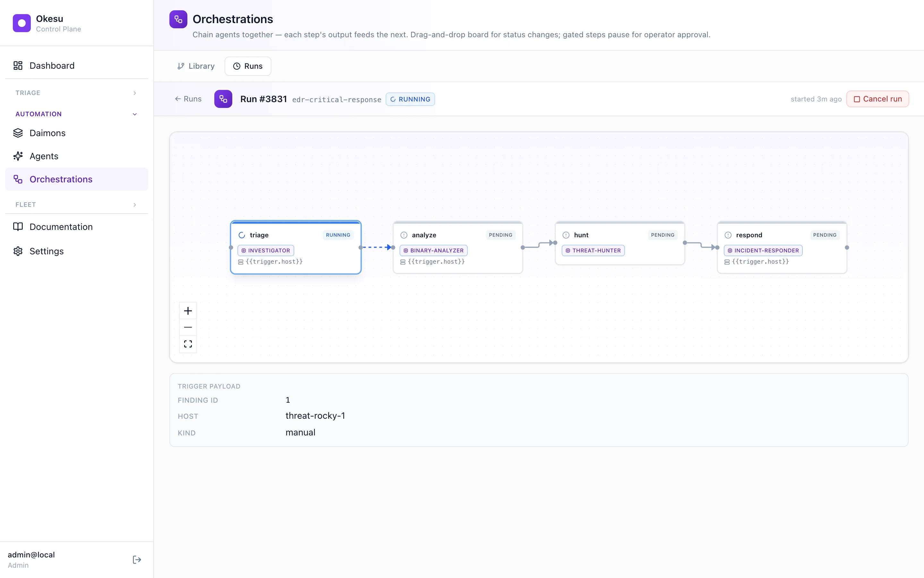The height and width of the screenshot is (578, 924).
Task: Click {{trigger.host}} on triage node
Action: (274, 261)
